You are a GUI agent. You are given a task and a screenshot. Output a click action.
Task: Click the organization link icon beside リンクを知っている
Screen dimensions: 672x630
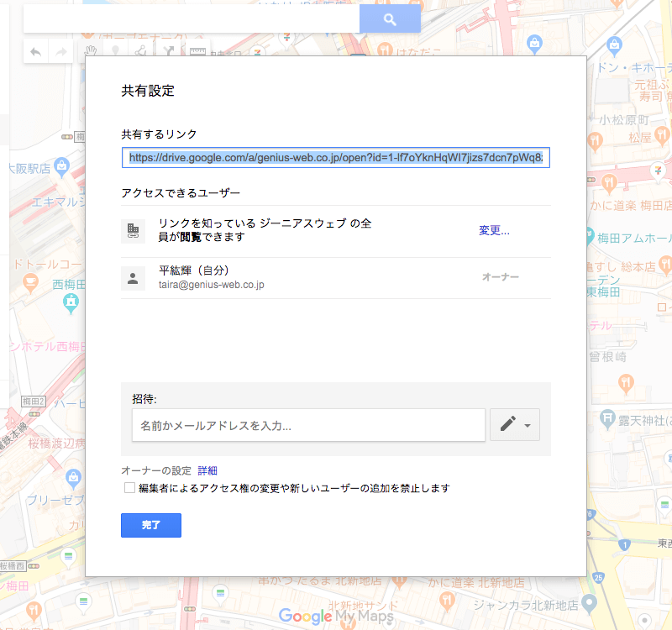click(133, 231)
